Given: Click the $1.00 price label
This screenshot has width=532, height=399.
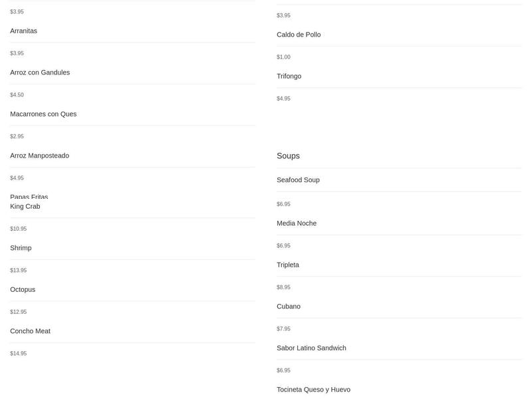Looking at the screenshot, I should 283,57.
